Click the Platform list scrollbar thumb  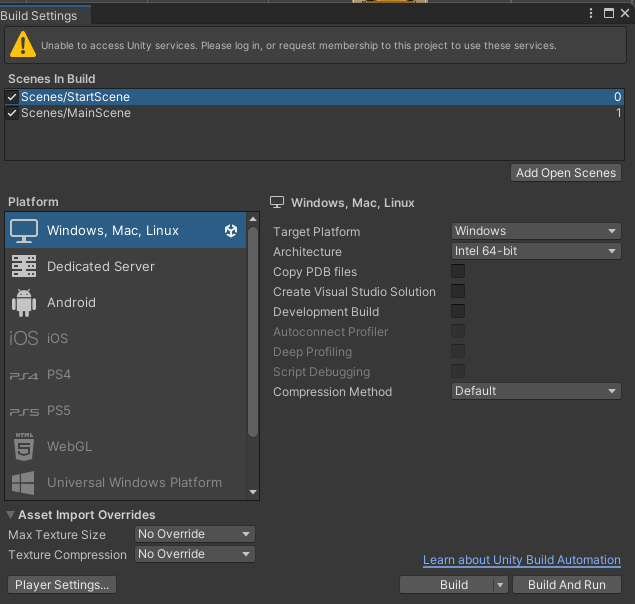point(253,331)
